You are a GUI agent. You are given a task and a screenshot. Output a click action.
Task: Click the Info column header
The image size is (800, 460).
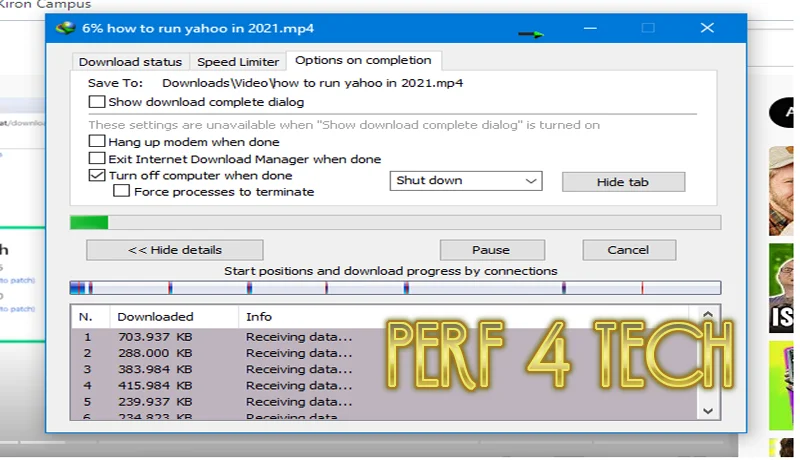pyautogui.click(x=463, y=317)
